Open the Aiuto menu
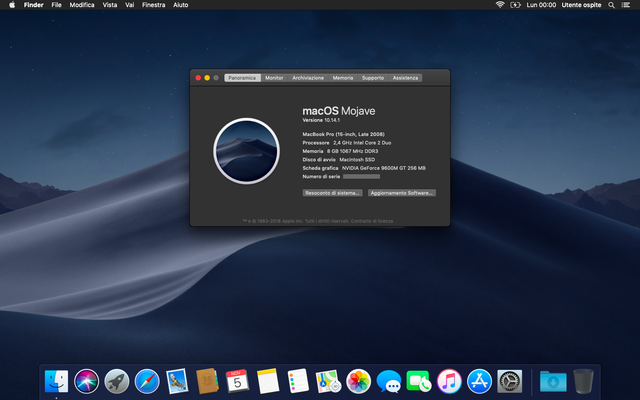 click(x=180, y=5)
